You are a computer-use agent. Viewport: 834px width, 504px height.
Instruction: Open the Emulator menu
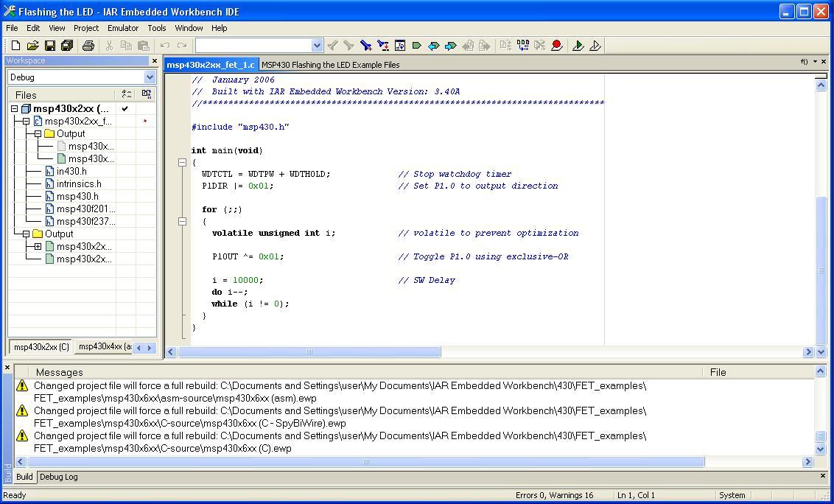123,28
